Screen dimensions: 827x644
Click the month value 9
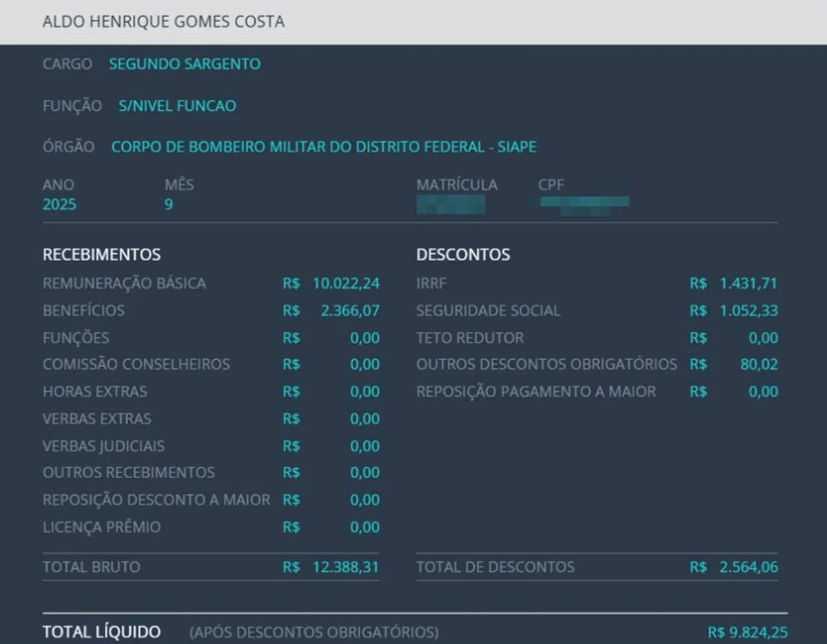point(169,205)
